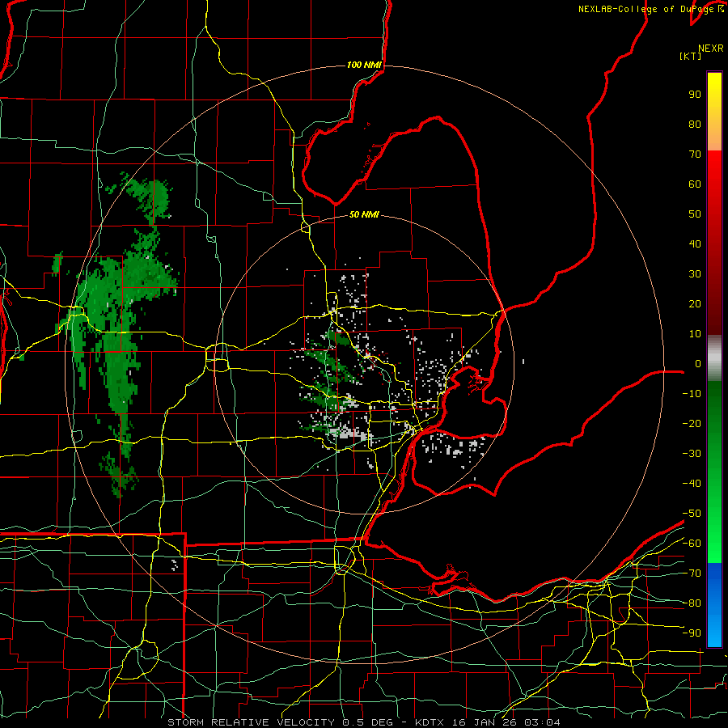The width and height of the screenshot is (728, 728).
Task: Click the NEXLAB-College of DuPage credit text
Action: (650, 9)
